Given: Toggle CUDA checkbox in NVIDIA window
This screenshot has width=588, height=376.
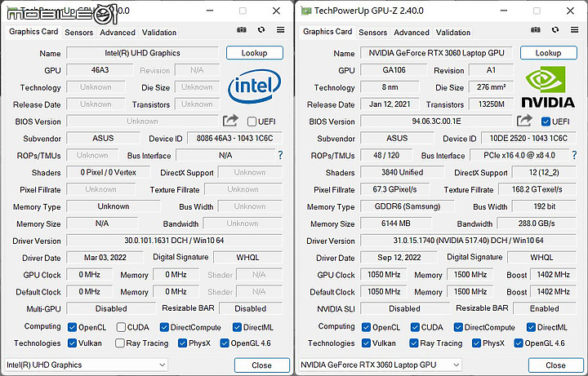Looking at the screenshot, I should click(415, 327).
